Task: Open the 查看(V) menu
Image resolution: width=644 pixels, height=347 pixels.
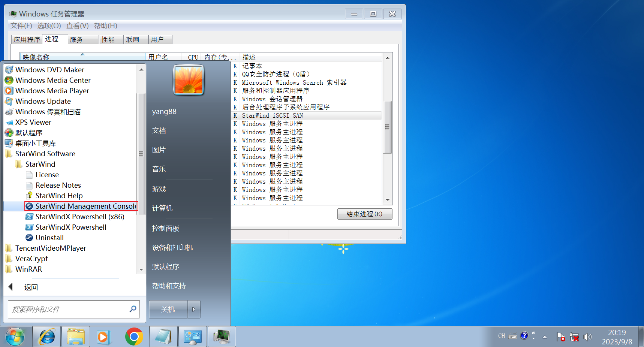Action: (77, 25)
